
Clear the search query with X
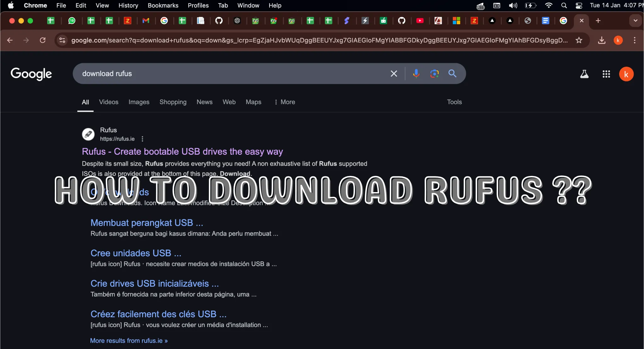[x=394, y=74]
